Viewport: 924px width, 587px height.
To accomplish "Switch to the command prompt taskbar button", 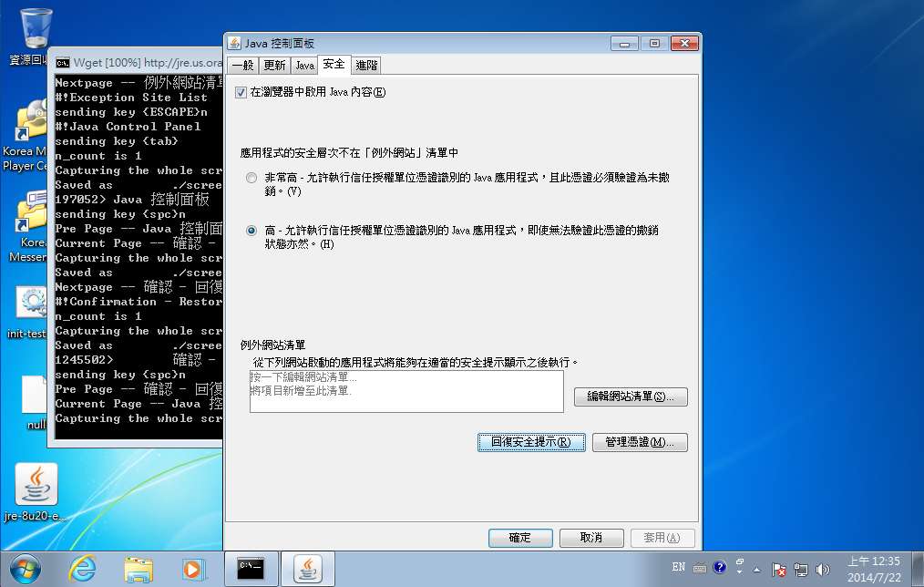I will click(251, 569).
